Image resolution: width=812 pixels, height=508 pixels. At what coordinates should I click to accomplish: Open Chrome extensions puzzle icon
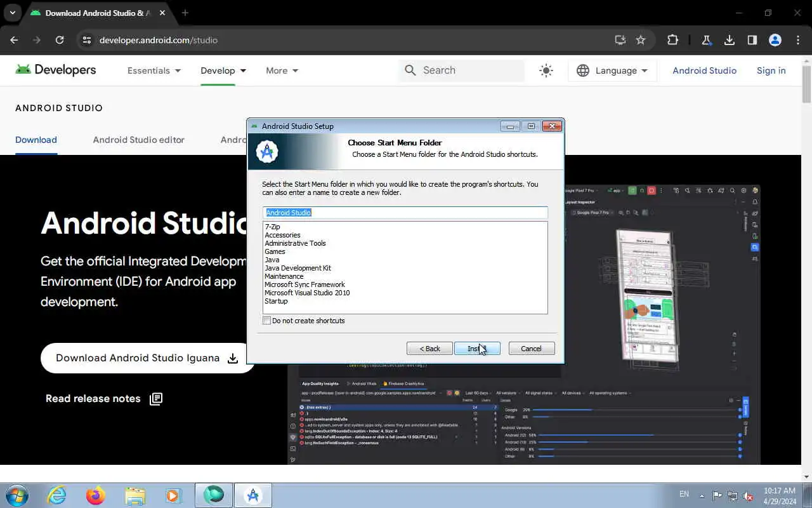(x=672, y=40)
